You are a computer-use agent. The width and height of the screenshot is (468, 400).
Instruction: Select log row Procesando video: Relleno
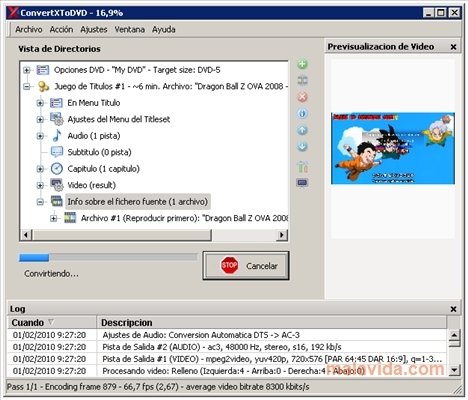[x=227, y=371]
